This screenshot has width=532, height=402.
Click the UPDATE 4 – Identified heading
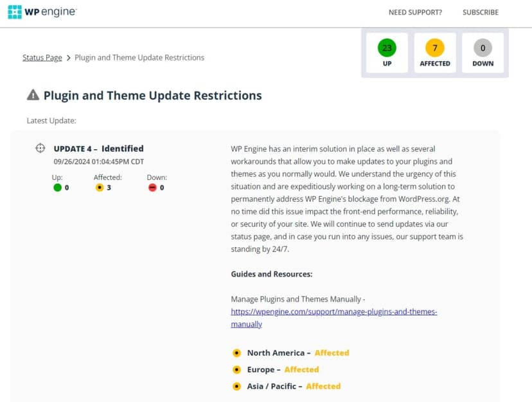pos(99,149)
